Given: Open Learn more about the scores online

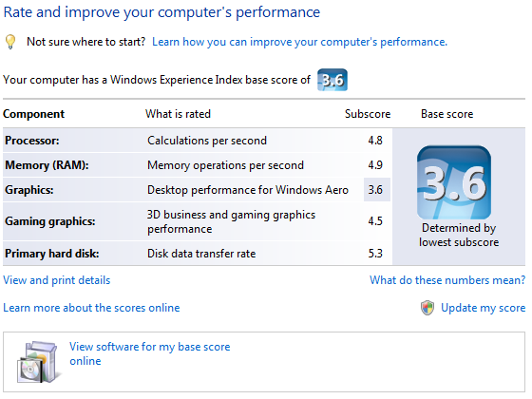Looking at the screenshot, I should pyautogui.click(x=91, y=308).
